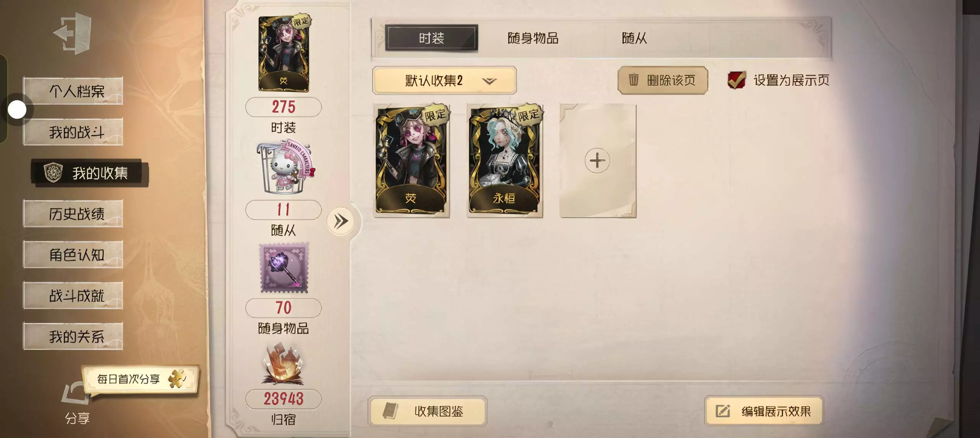Expand the 默认收集2 dropdown
Image resolution: width=980 pixels, height=438 pixels.
444,80
